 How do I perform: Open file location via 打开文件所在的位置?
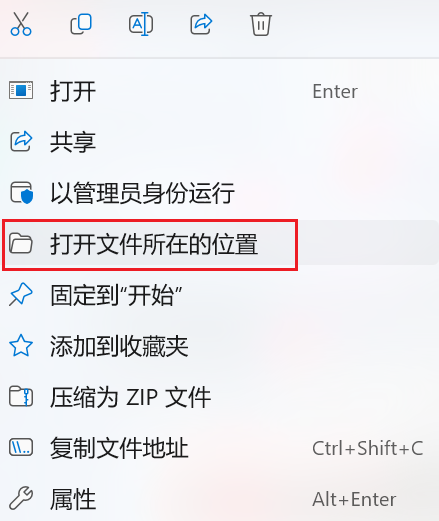219,244
